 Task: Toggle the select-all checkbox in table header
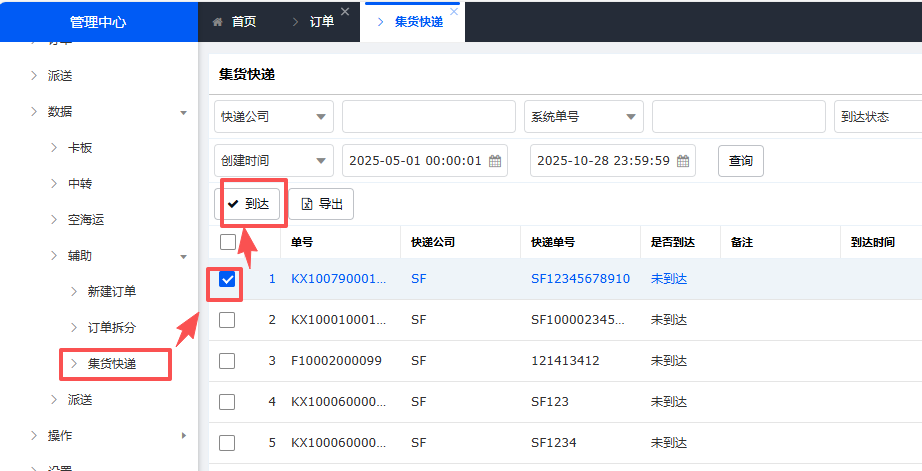227,242
